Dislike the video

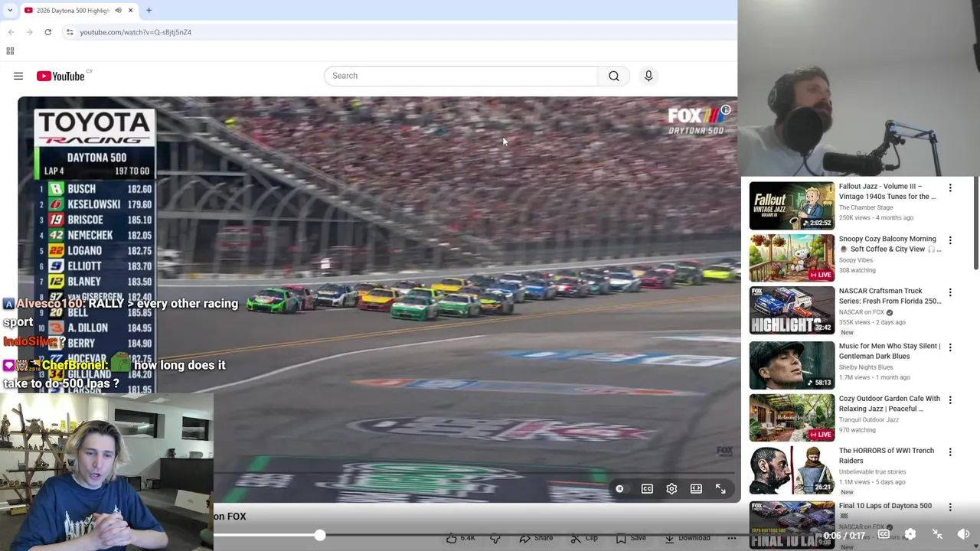point(495,538)
